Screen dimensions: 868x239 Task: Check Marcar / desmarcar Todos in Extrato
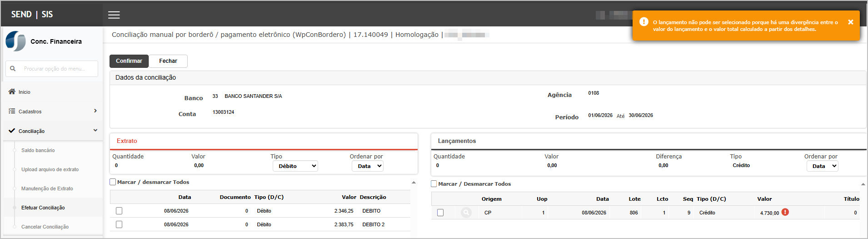113,182
